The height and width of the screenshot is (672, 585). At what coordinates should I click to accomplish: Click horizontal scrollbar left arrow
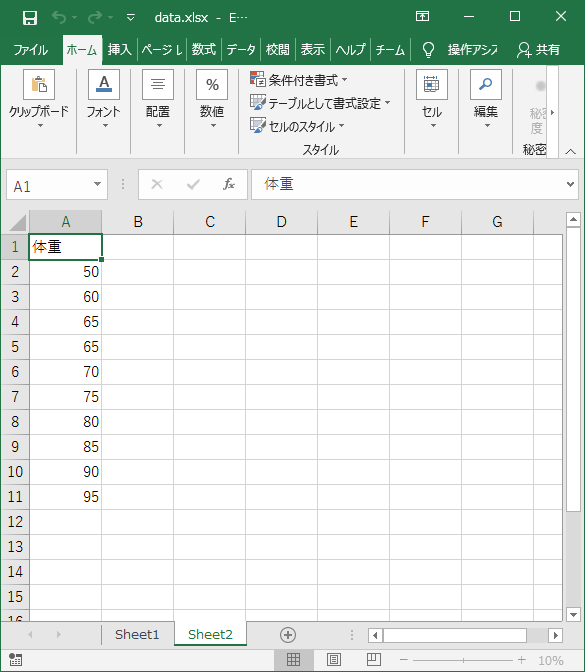[x=375, y=635]
